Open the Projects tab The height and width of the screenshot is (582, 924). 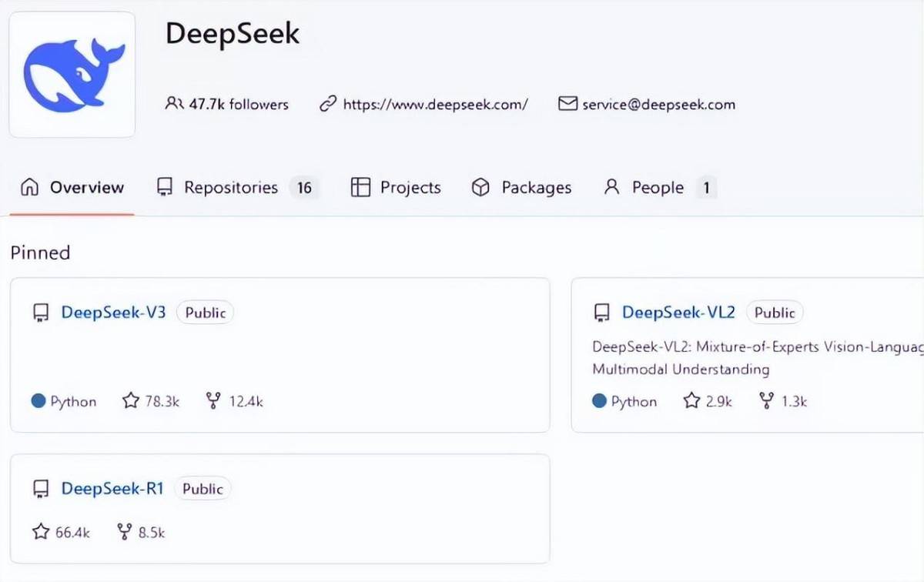397,188
